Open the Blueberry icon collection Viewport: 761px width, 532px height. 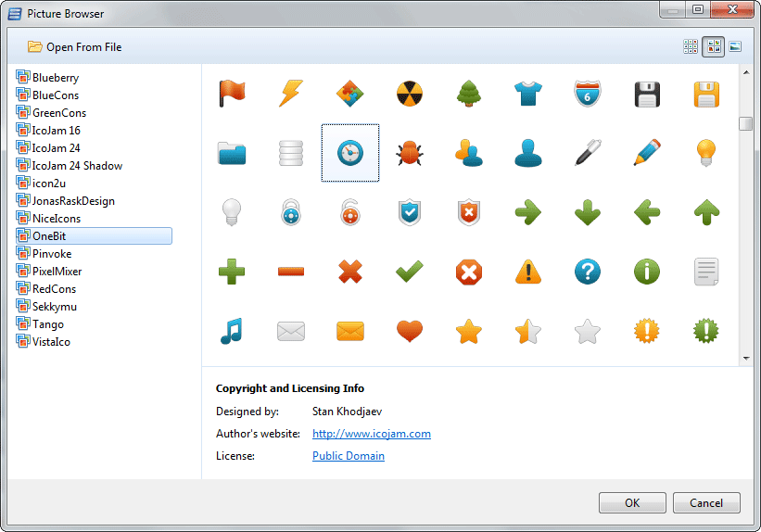click(56, 78)
